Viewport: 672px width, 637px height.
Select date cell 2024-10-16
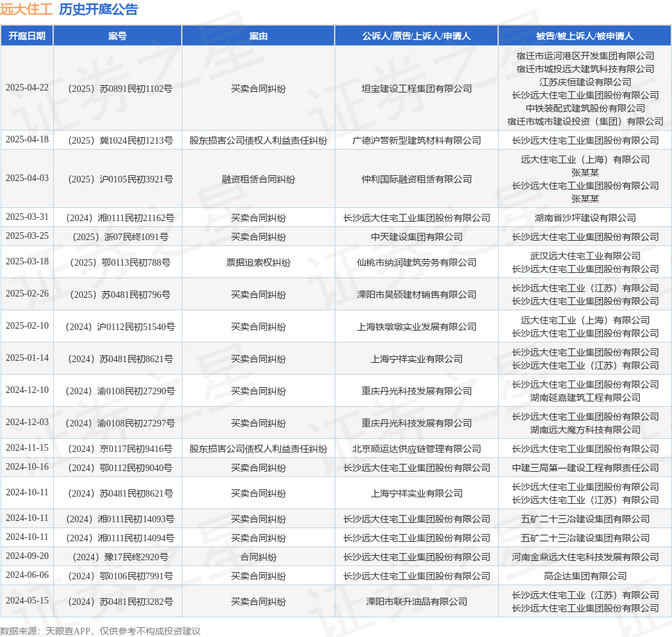click(x=27, y=467)
